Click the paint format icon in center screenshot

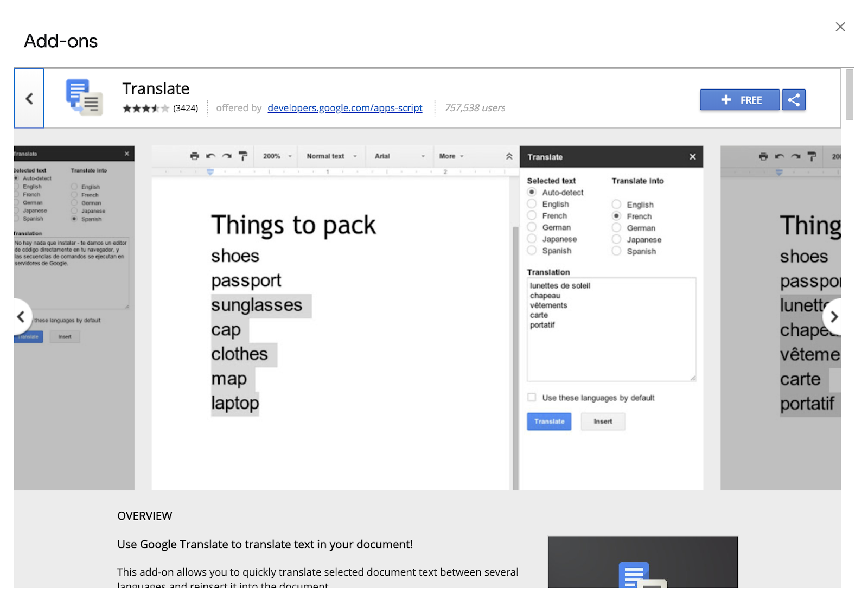tap(243, 156)
